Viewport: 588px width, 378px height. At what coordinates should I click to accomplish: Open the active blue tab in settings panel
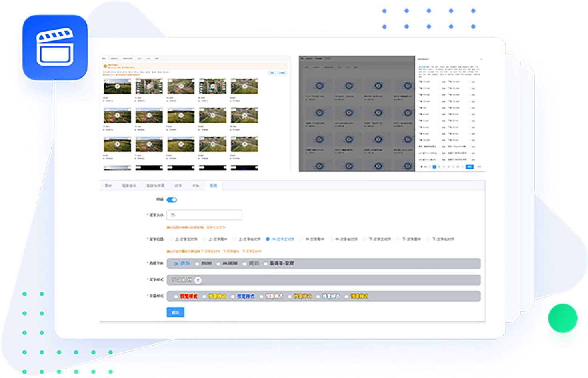point(214,186)
